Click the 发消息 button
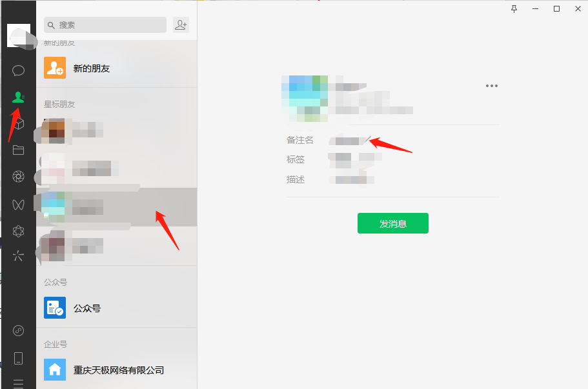 (x=392, y=223)
